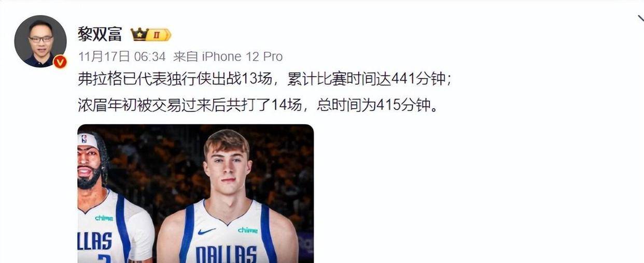
Task: Click the 来自 label before device name
Action: coord(185,56)
